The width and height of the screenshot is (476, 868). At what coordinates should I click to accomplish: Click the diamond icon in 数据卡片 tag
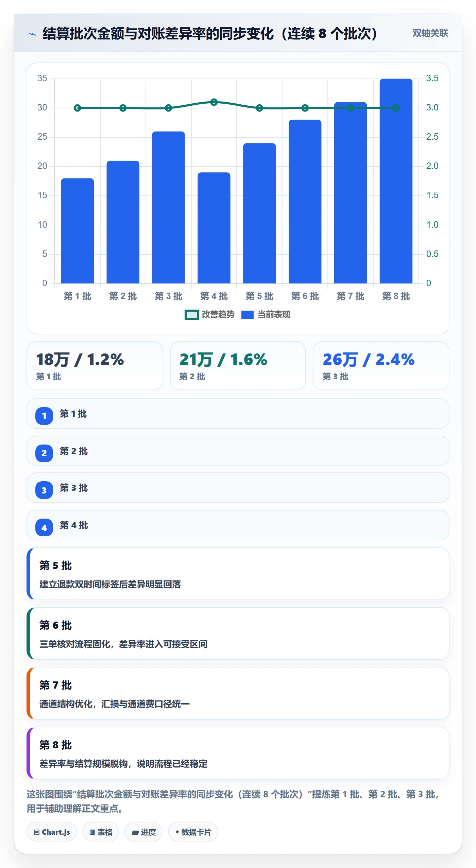click(177, 832)
